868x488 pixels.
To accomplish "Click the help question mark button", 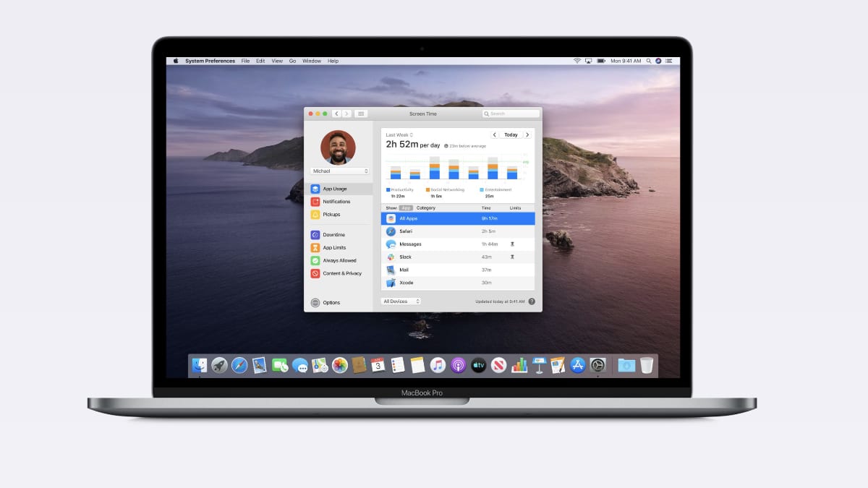I will click(x=532, y=301).
